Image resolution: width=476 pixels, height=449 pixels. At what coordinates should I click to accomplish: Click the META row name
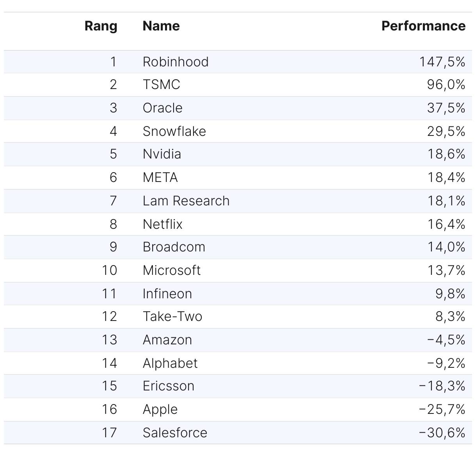tap(160, 178)
